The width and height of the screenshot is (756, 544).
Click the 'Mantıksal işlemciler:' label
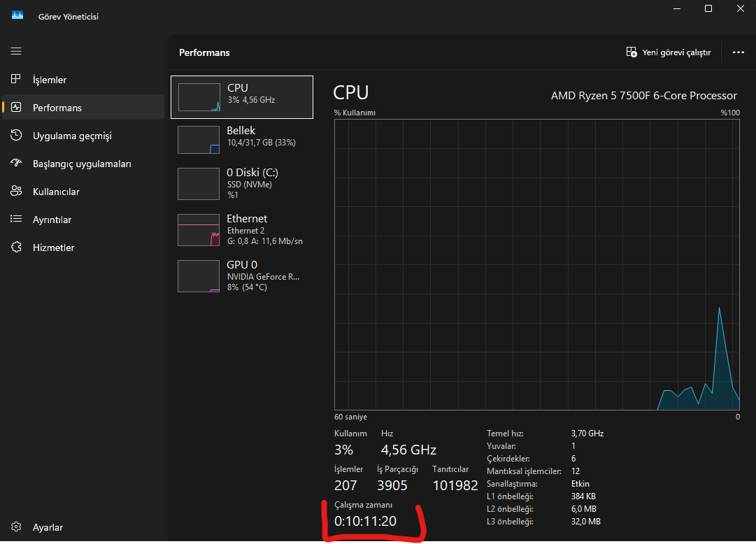(x=524, y=471)
